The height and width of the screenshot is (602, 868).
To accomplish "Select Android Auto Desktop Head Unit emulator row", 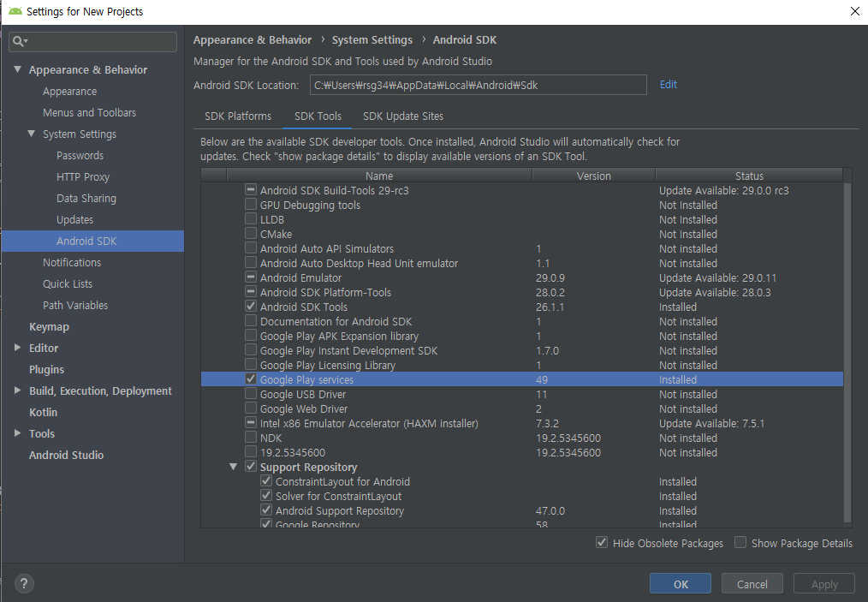I will tap(522, 263).
